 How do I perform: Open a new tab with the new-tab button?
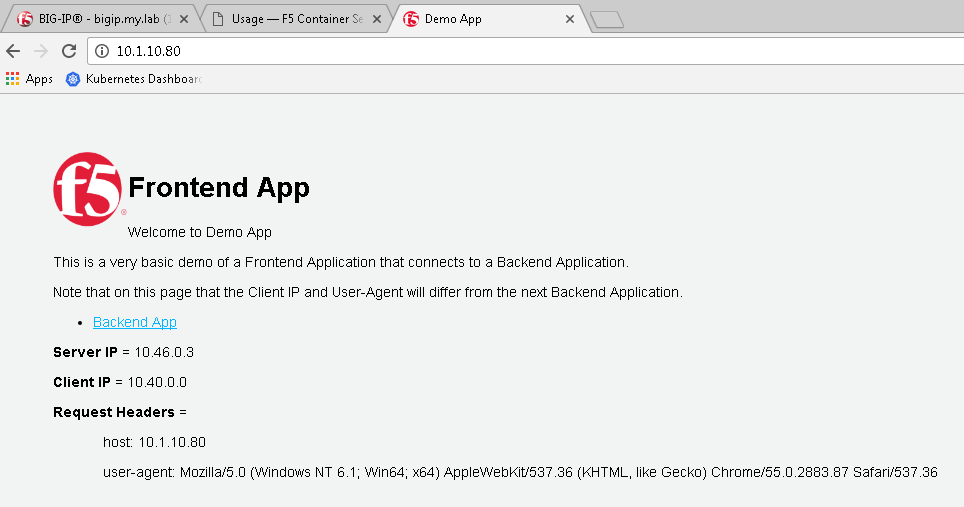[x=607, y=20]
